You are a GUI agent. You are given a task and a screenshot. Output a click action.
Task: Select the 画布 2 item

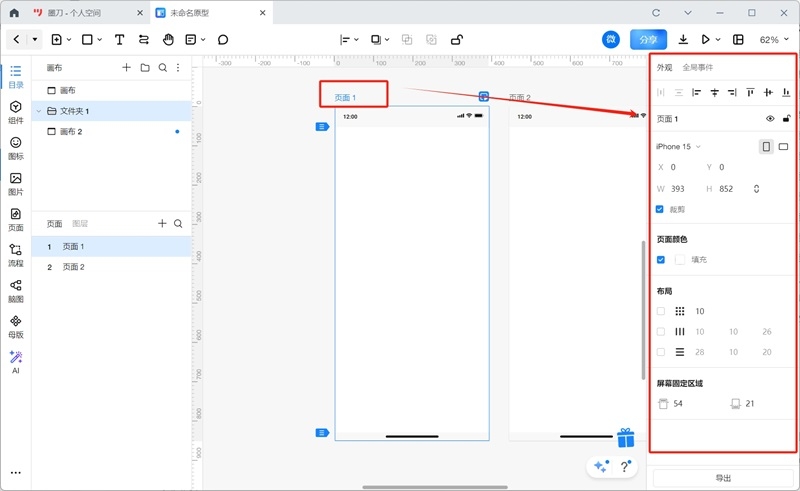pyautogui.click(x=111, y=131)
